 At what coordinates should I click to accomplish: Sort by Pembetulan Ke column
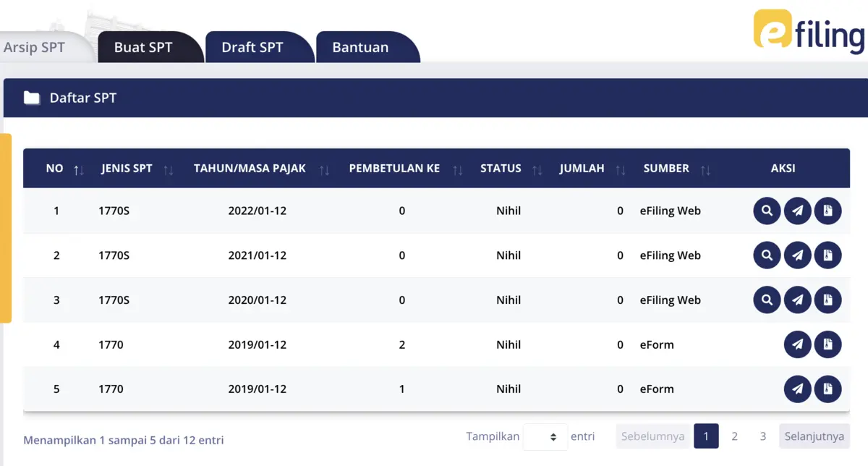tap(457, 169)
